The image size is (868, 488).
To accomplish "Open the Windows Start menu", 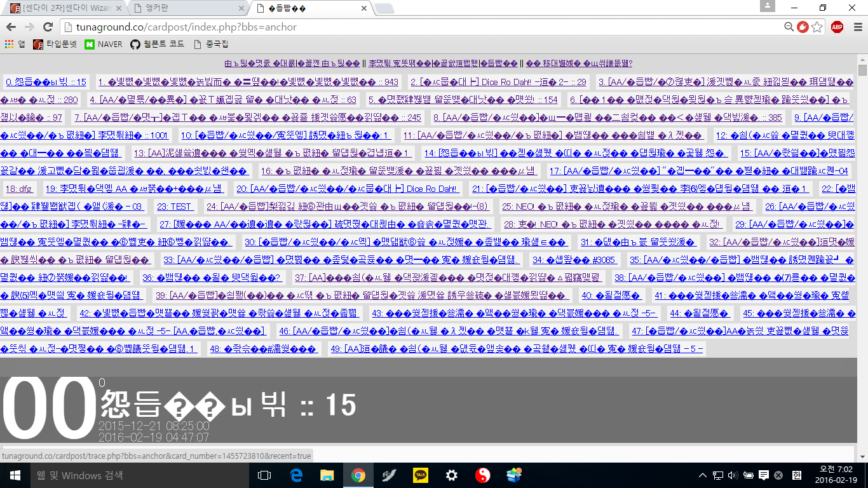I will (x=15, y=475).
